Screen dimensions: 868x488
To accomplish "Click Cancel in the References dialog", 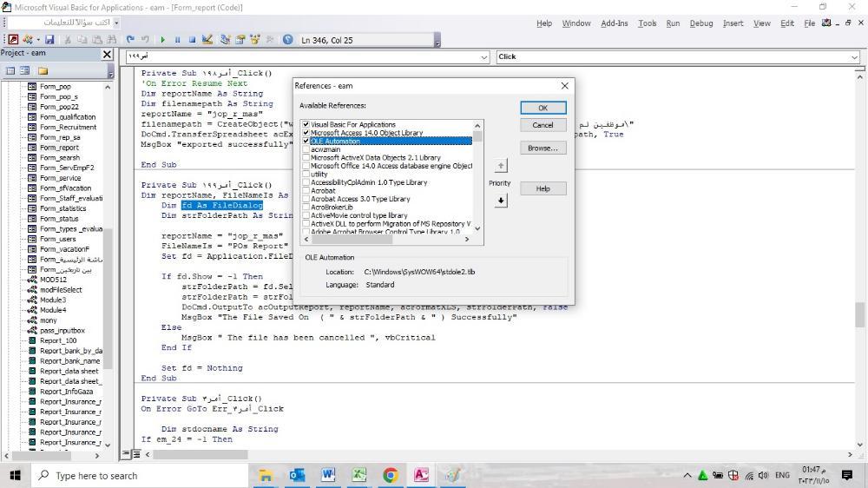I will [x=543, y=125].
